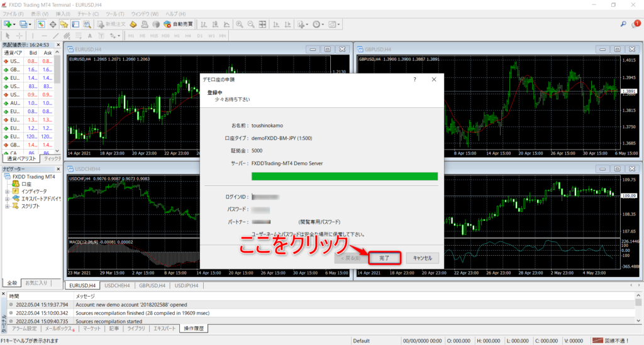The image size is (644, 345).
Task: Toggle the Market Watch window icon
Action: point(41,25)
